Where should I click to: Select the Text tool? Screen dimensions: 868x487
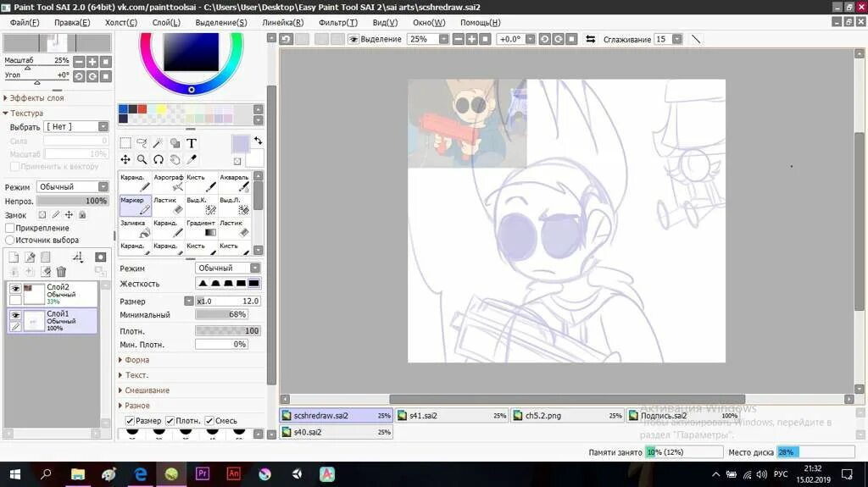(192, 143)
